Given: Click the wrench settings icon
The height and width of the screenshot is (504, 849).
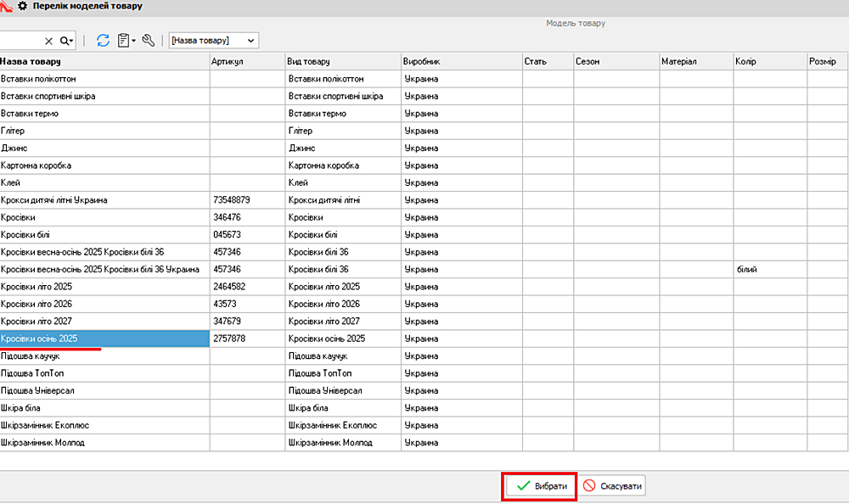Looking at the screenshot, I should coord(149,40).
